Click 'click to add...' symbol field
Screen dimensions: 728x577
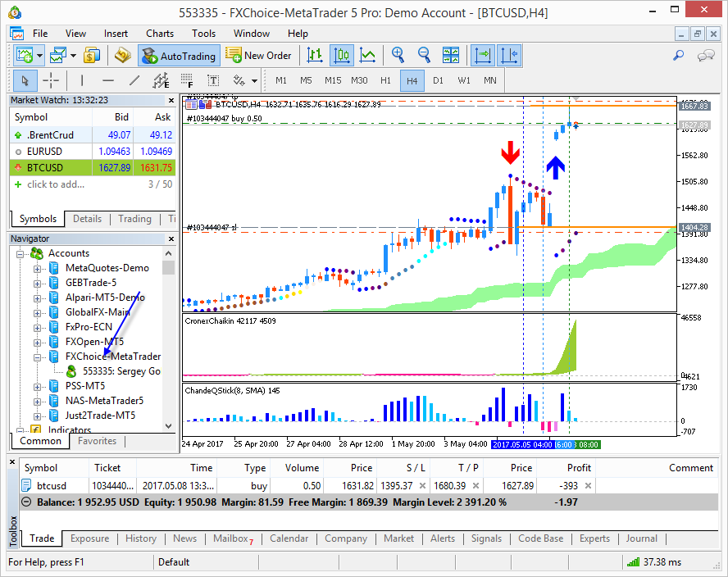coord(56,184)
